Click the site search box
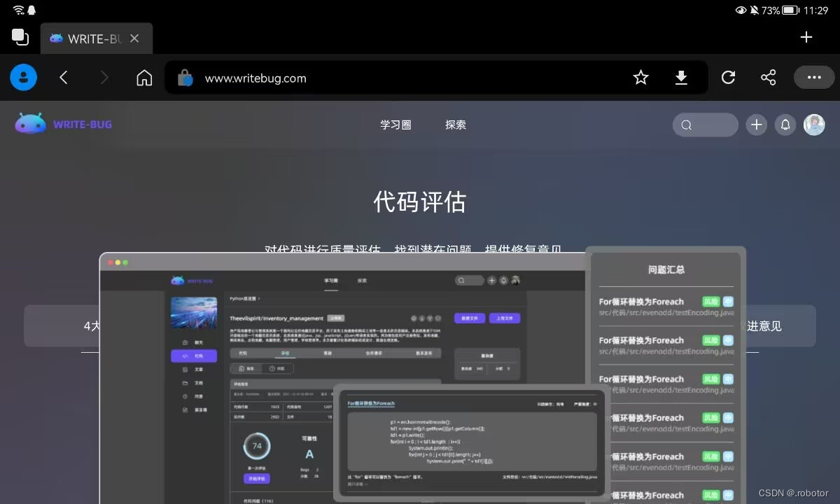 point(706,125)
